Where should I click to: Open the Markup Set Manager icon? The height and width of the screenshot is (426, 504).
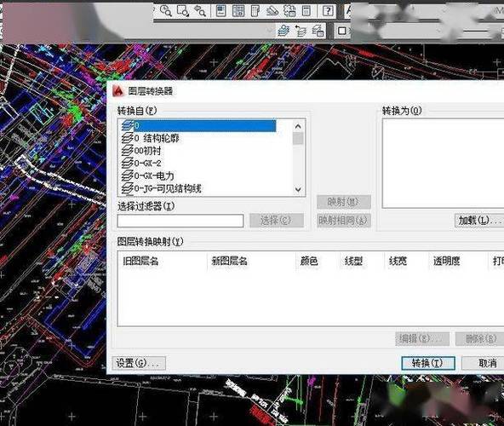tap(289, 11)
